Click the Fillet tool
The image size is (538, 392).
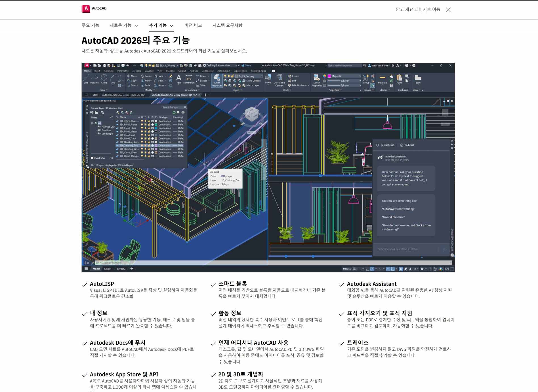click(x=159, y=81)
